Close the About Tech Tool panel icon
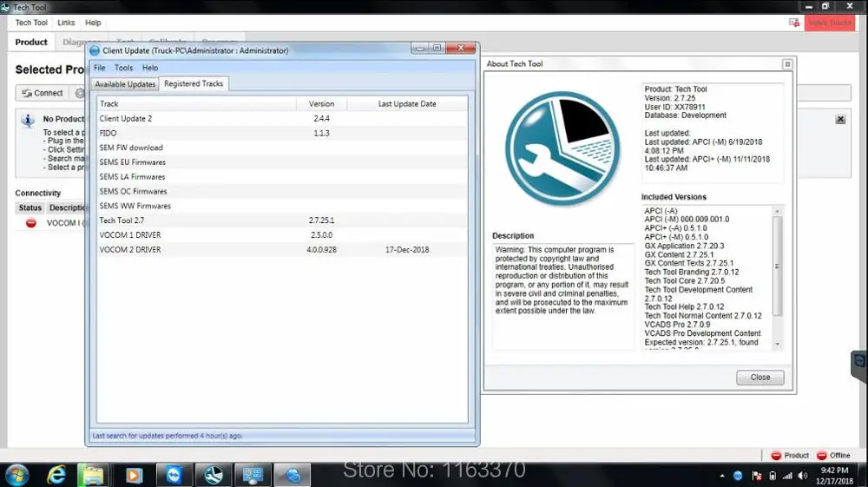Image resolution: width=868 pixels, height=487 pixels. point(787,64)
